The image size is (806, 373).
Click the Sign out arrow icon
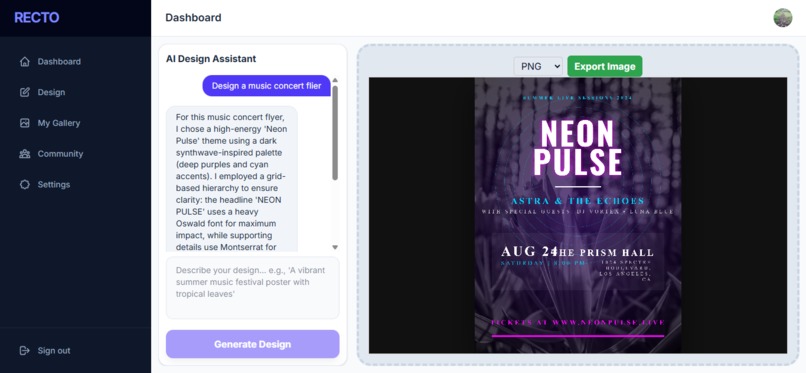coord(25,350)
